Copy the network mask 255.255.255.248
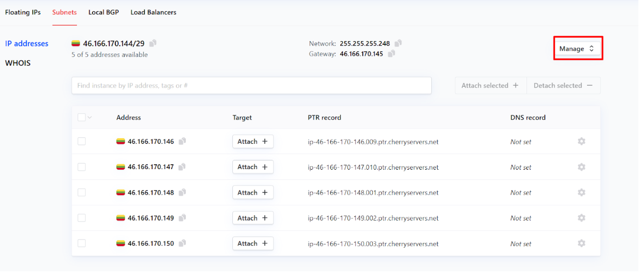 (398, 43)
